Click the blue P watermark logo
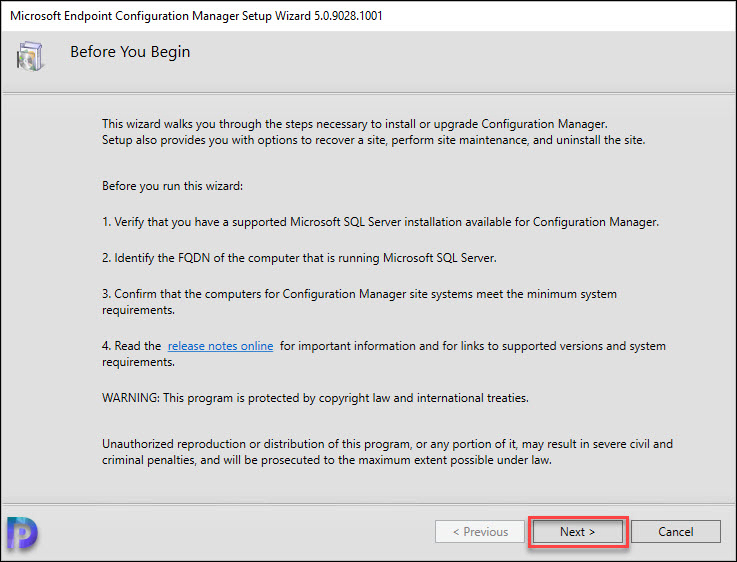The width and height of the screenshot is (737, 562). pyautogui.click(x=22, y=532)
